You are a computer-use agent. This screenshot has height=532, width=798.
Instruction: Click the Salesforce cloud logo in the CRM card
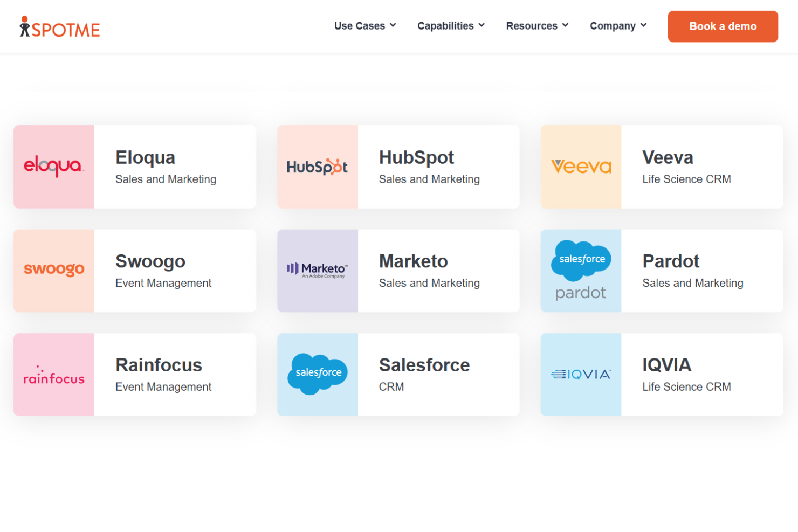[x=318, y=374]
